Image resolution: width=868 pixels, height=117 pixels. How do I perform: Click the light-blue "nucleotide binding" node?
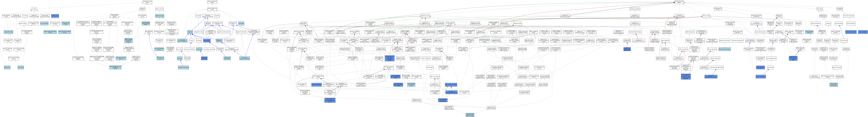(x=8, y=32)
